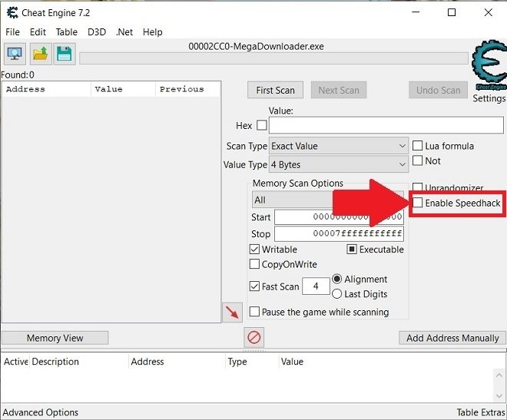This screenshot has height=420, width=507.
Task: Toggle the Executable checkbox
Action: (x=352, y=250)
